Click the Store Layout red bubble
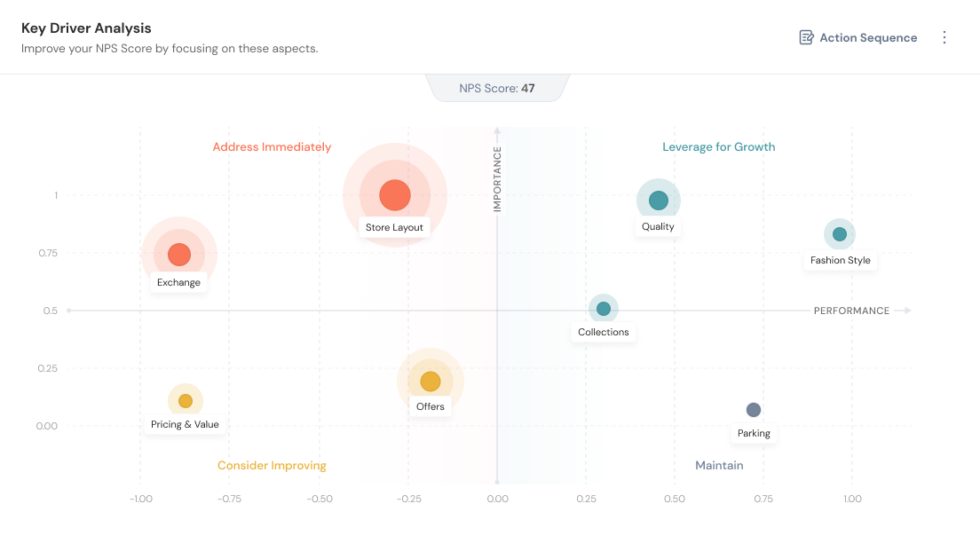 point(395,195)
